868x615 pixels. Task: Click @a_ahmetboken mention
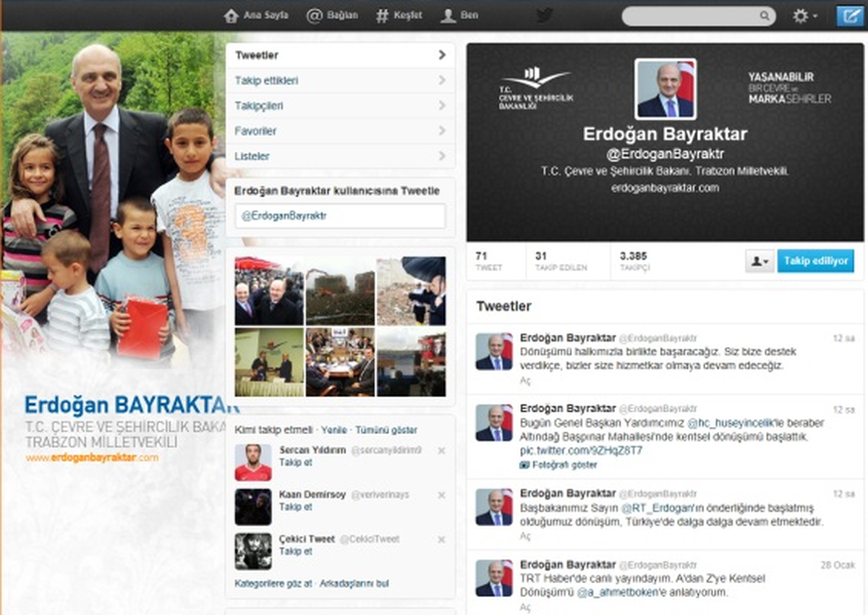click(x=619, y=593)
